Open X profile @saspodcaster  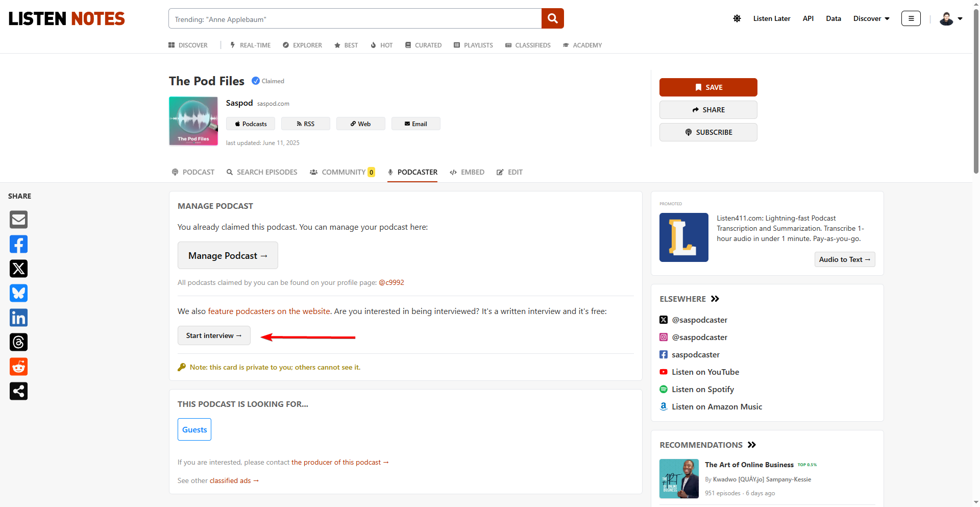click(694, 320)
